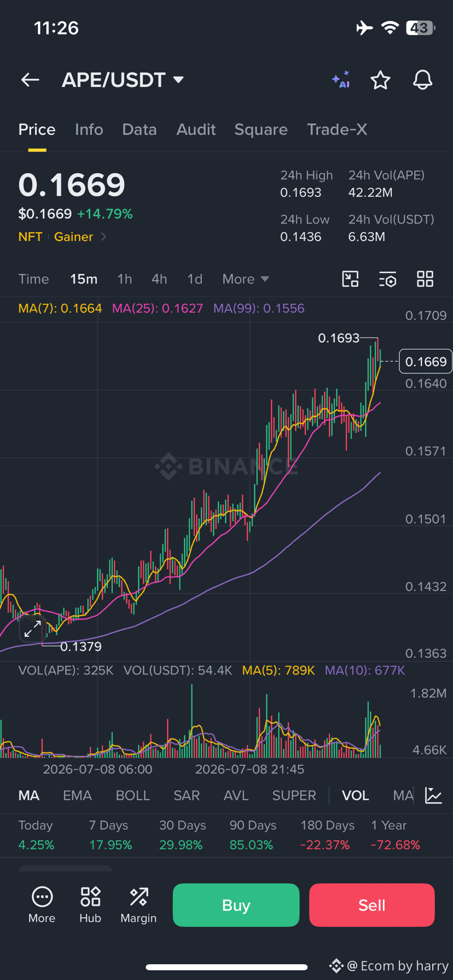Select the Time chart interval
Image resolution: width=453 pixels, height=980 pixels.
click(33, 279)
